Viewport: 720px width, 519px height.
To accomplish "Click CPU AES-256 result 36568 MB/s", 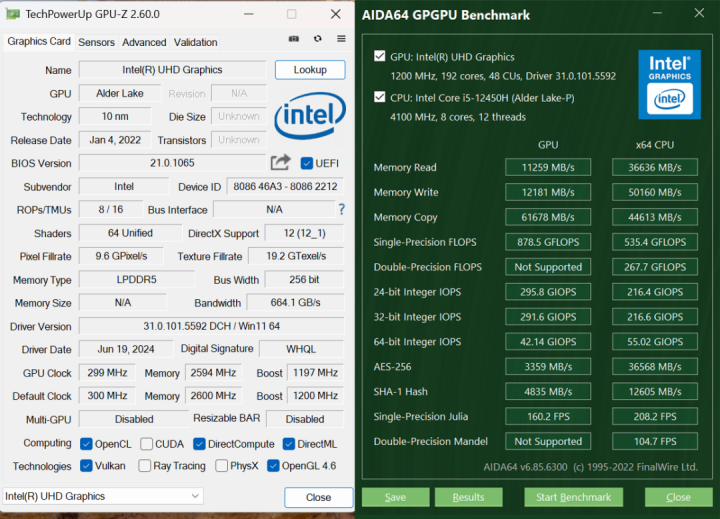I will [x=655, y=367].
